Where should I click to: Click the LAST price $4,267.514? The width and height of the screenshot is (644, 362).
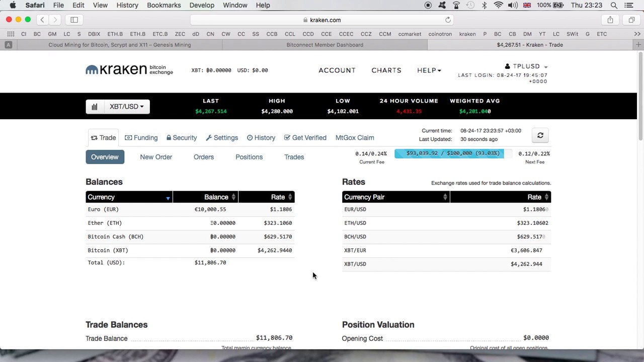click(211, 111)
